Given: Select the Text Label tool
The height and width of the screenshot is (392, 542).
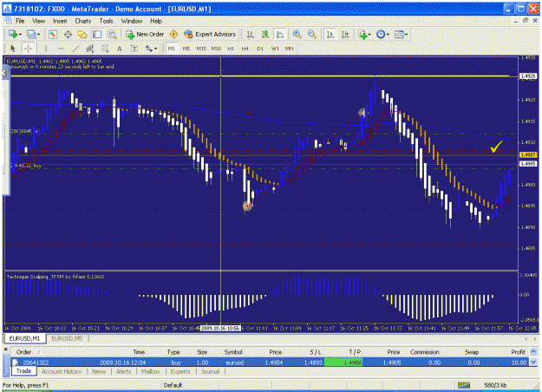Looking at the screenshot, I should tap(134, 49).
